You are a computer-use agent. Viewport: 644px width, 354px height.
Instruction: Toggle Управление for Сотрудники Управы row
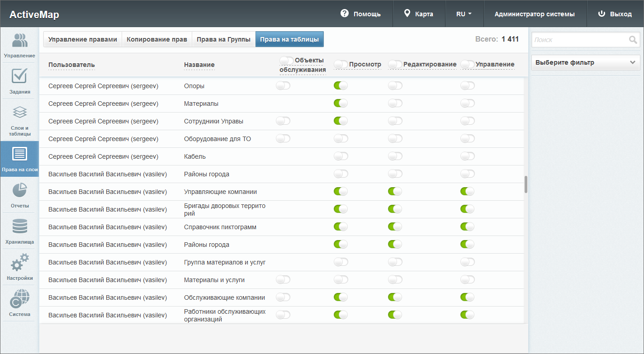[x=467, y=121]
